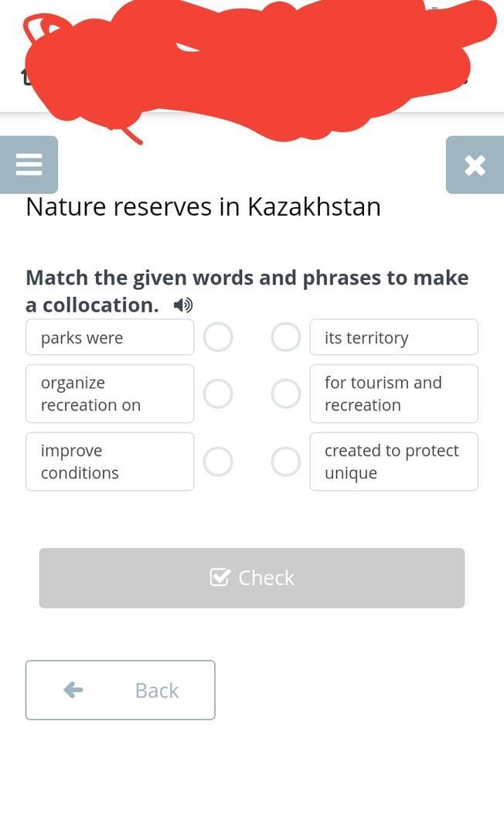Screen dimensions: 504x835
Task: Select the radio button beside 'for tourism and recreation'
Action: pyautogui.click(x=286, y=394)
